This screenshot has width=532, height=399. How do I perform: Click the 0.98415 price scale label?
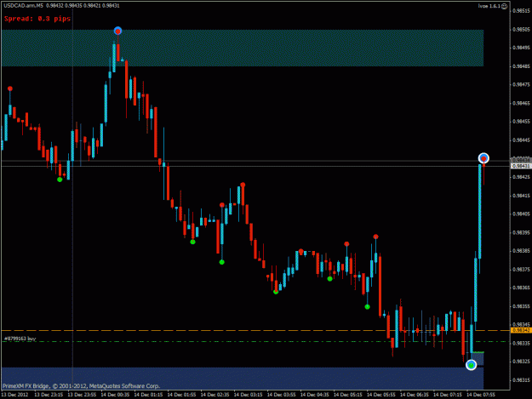(x=522, y=196)
